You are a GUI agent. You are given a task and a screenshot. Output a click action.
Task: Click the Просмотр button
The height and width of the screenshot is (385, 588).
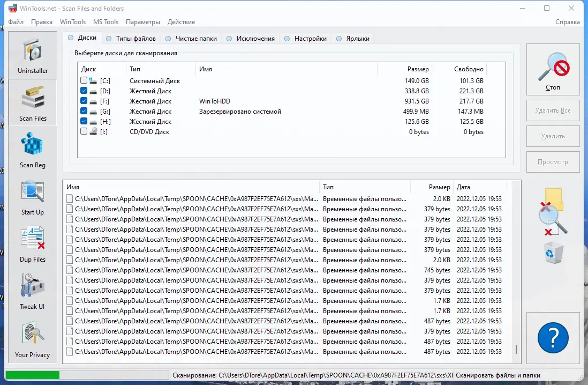[553, 162]
